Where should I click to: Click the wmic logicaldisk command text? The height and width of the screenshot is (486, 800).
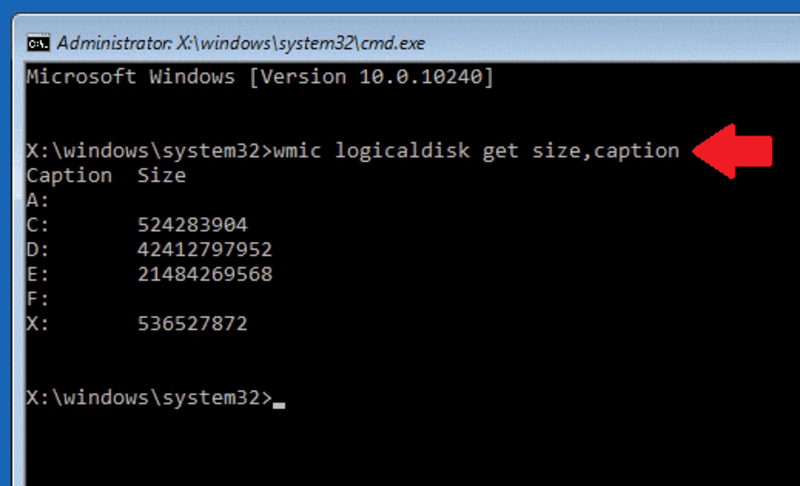coord(477,151)
